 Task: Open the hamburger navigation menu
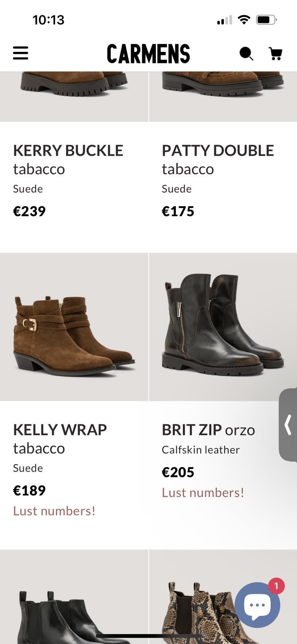(20, 53)
